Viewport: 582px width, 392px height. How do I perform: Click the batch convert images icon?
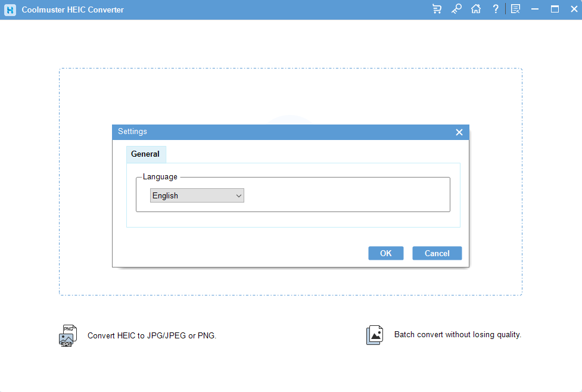pyautogui.click(x=375, y=335)
